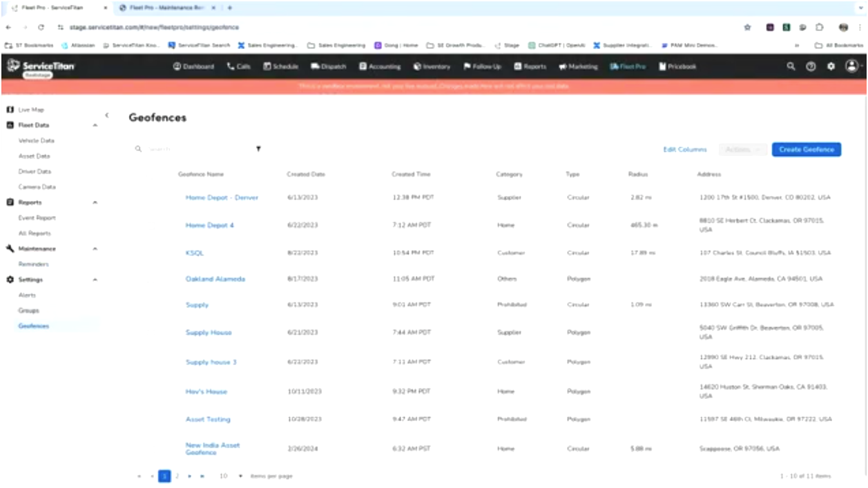This screenshot has height=488, width=868.
Task: Collapse the Maintenance section
Action: click(x=95, y=248)
